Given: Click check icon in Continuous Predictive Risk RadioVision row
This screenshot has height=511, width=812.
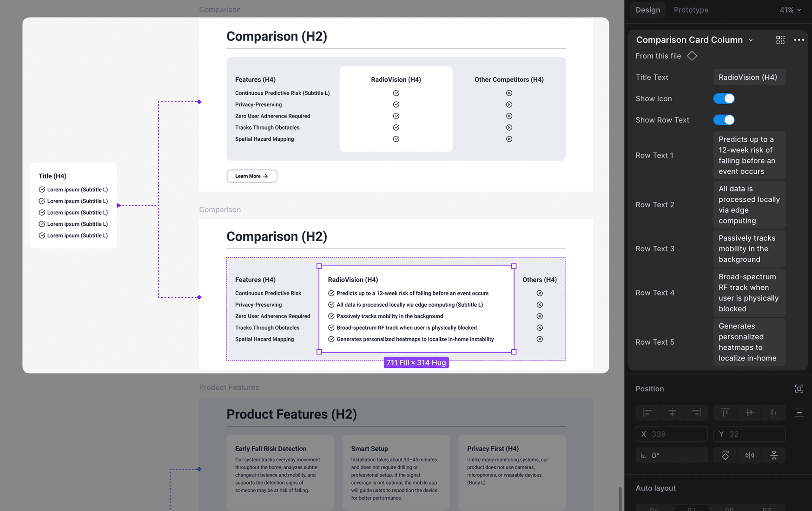Looking at the screenshot, I should click(396, 93).
